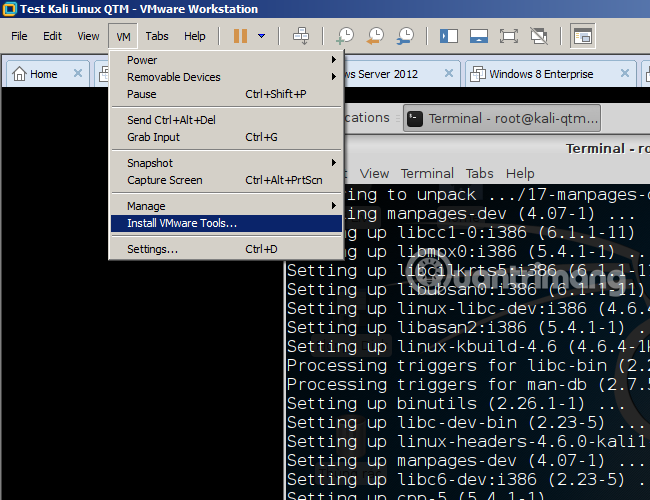Viewport: 650px width, 500px height.
Task: Select Grab Input menu entry
Action: click(x=226, y=137)
